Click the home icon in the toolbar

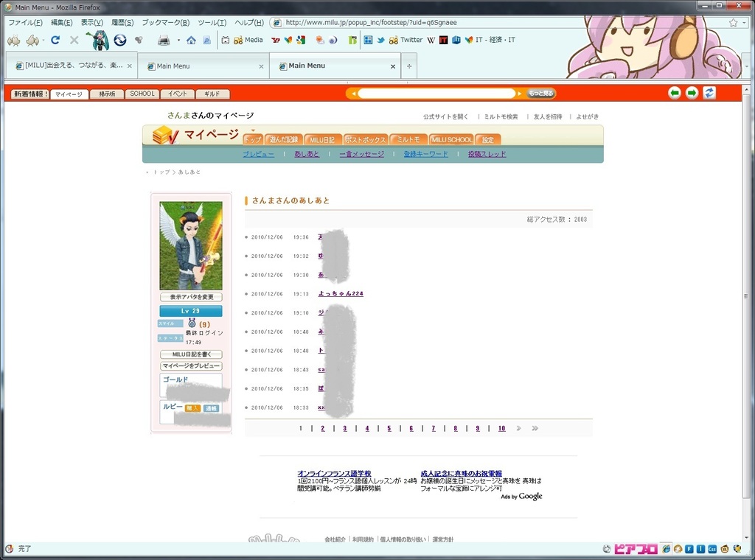[x=191, y=40]
